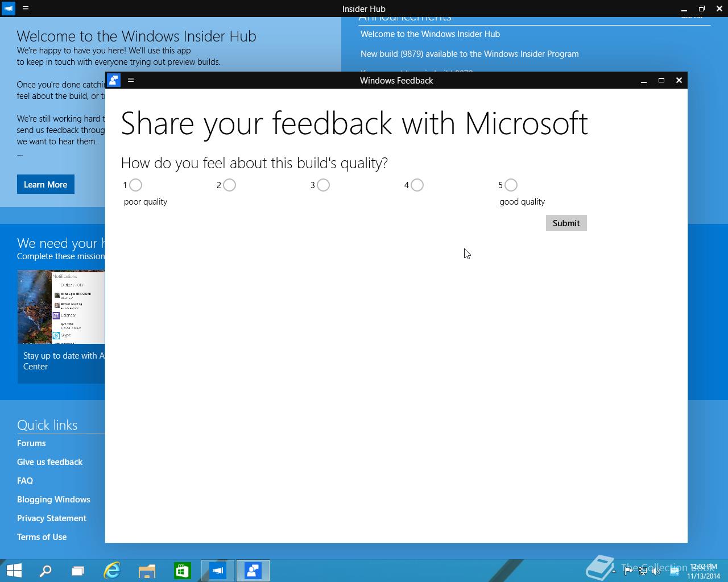728x582 pixels.
Task: Open Task View from taskbar
Action: click(78, 571)
